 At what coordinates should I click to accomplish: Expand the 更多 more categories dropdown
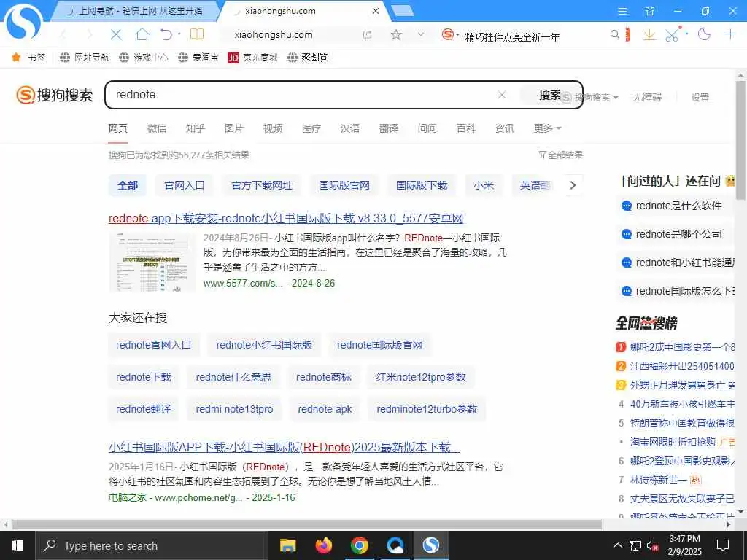pos(547,128)
